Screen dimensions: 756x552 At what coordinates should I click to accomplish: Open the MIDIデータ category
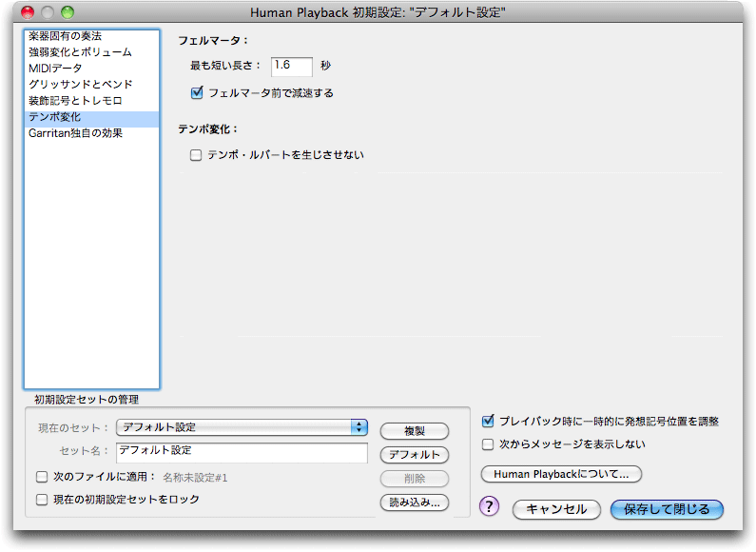(91, 68)
